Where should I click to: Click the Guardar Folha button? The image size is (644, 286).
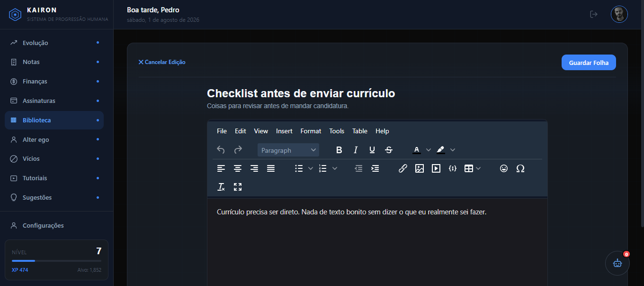(589, 63)
